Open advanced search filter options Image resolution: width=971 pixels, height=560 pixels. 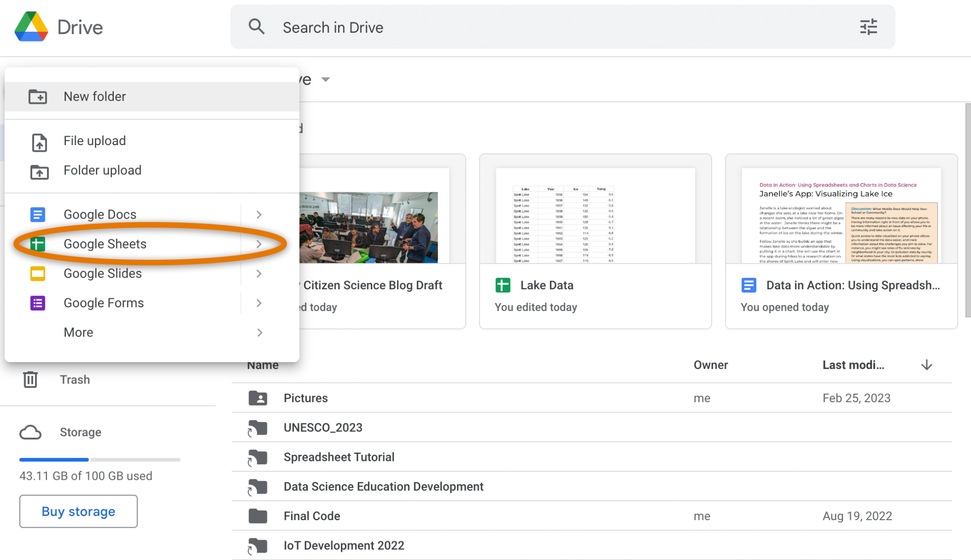869,27
